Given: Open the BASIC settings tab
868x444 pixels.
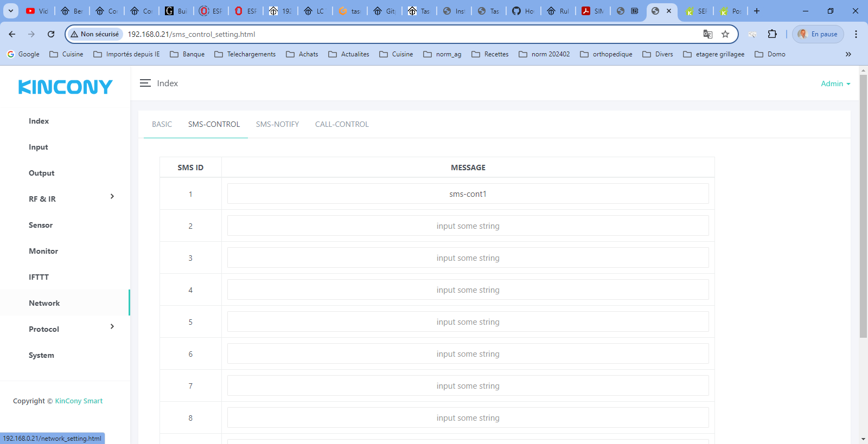Looking at the screenshot, I should pyautogui.click(x=162, y=124).
